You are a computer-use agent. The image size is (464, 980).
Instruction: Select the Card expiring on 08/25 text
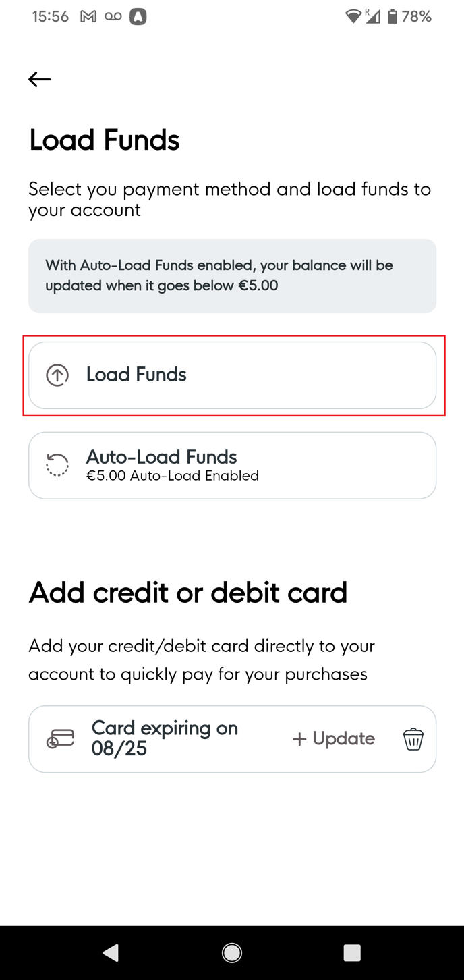(x=165, y=738)
